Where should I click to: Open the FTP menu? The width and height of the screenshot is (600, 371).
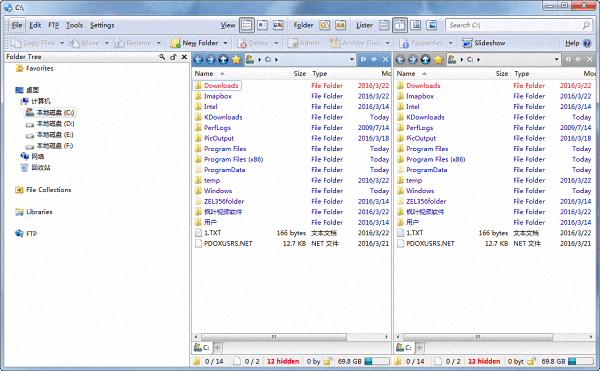click(54, 25)
